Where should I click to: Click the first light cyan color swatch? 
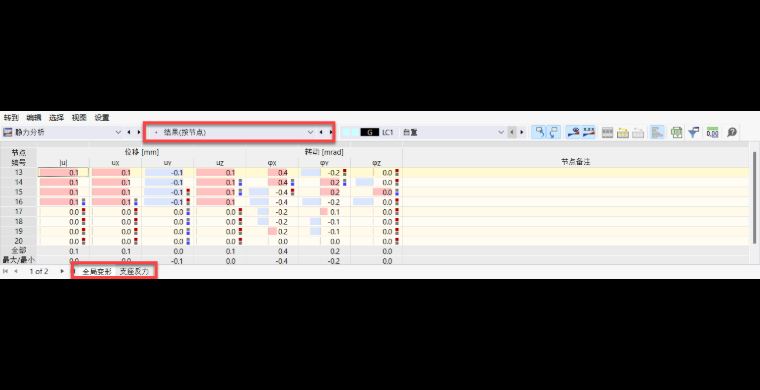tap(346, 132)
